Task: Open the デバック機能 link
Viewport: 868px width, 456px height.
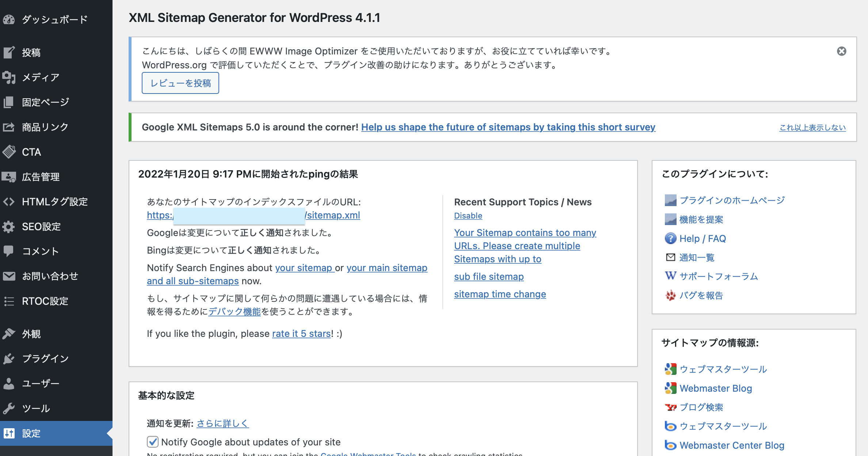Action: click(235, 311)
